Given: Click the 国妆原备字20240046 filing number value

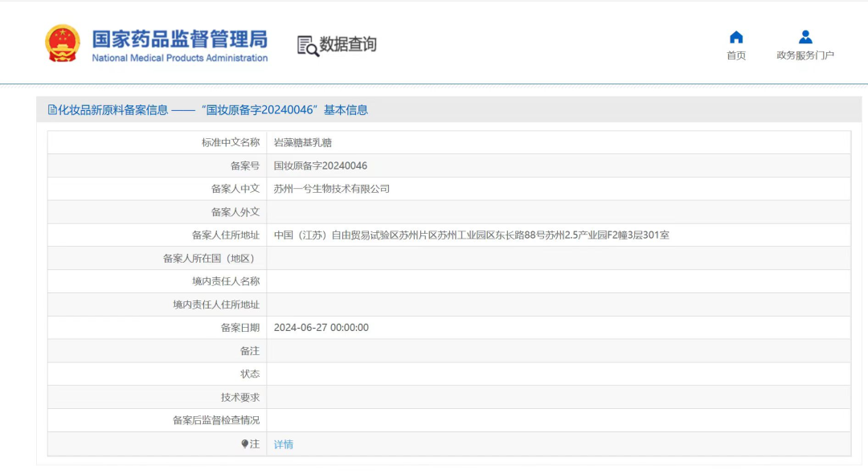Looking at the screenshot, I should pos(320,166).
